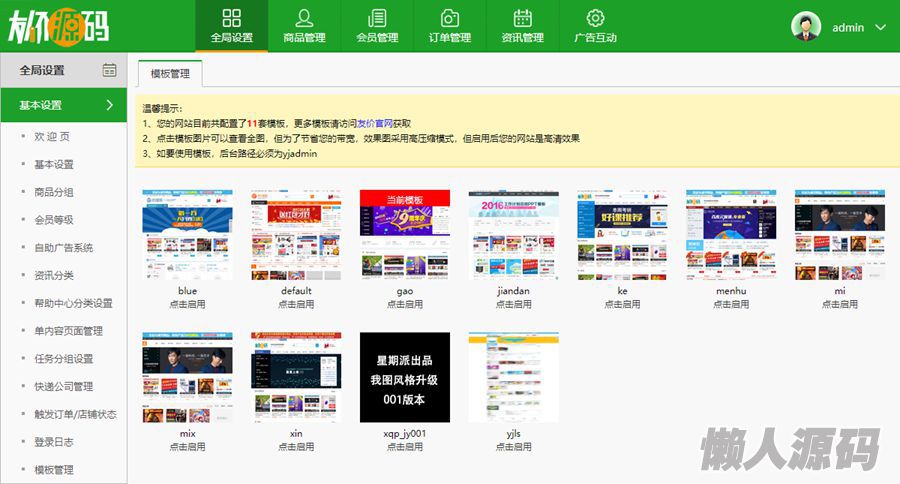Collapse the 基本设置 sidebar section chevron

(110, 105)
